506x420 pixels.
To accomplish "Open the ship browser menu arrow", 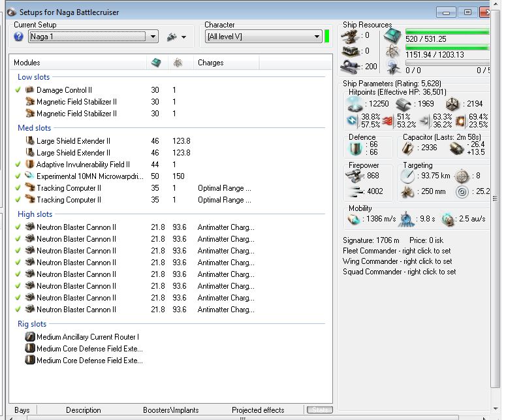I will tap(183, 37).
